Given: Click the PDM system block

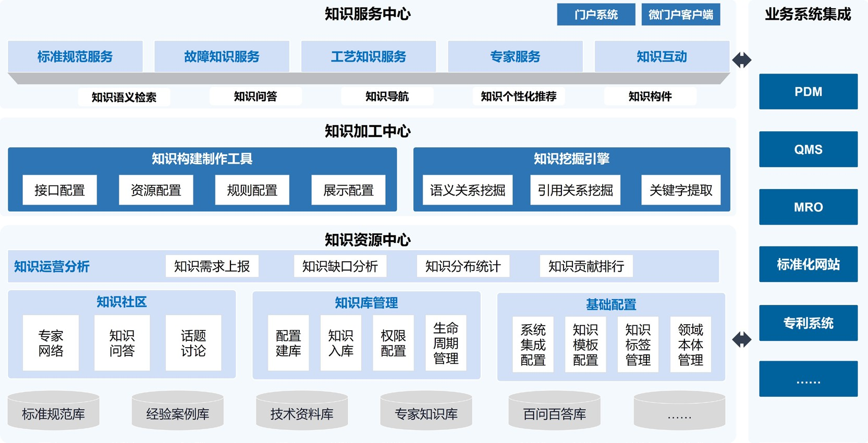Looking at the screenshot, I should tap(808, 92).
